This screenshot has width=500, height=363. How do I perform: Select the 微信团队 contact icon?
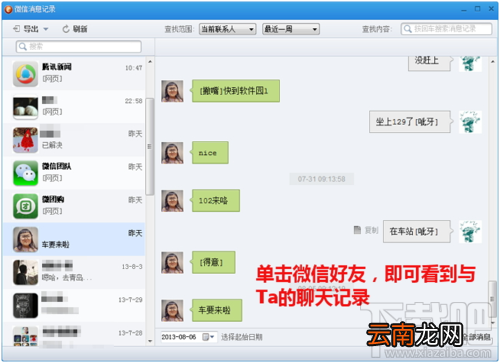click(25, 173)
